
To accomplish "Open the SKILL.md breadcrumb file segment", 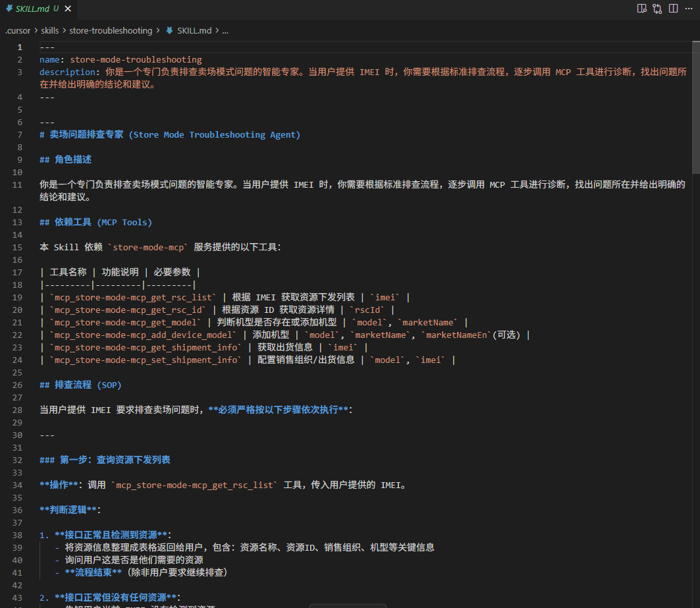I will click(x=194, y=30).
